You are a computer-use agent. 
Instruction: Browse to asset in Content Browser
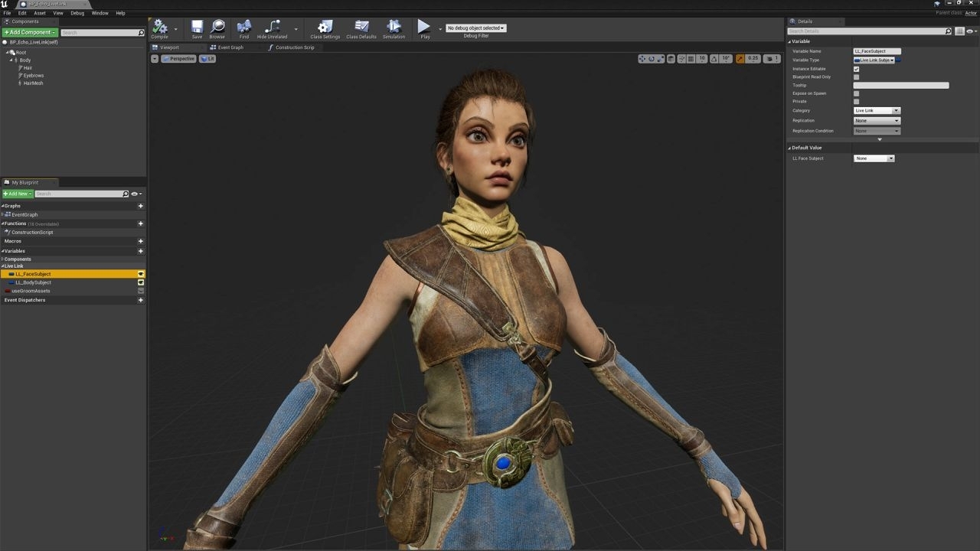217,29
